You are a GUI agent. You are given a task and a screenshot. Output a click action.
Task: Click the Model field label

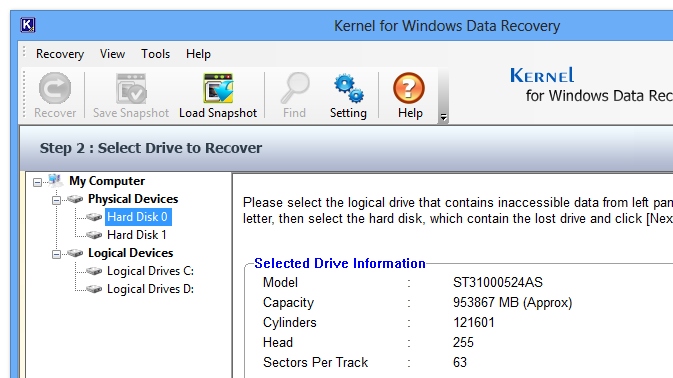[280, 282]
